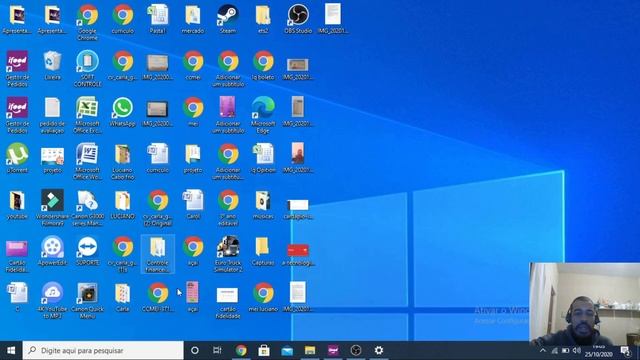The image size is (640, 360).
Task: Open the network icon in the tray
Action: [x=554, y=351]
